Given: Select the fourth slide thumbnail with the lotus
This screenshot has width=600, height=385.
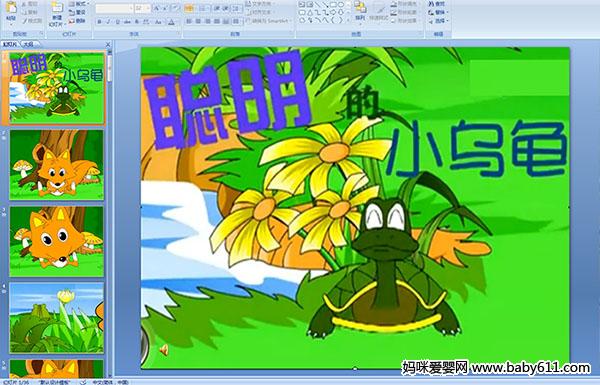Looking at the screenshot, I should pos(57,318).
